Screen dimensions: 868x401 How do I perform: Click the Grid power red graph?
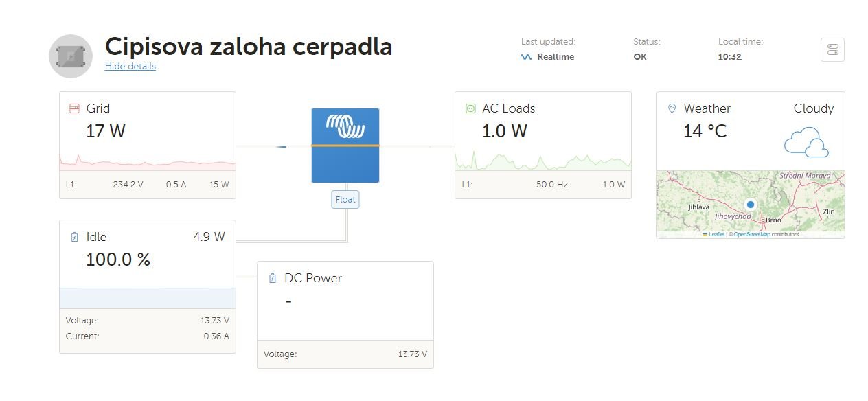(x=148, y=163)
